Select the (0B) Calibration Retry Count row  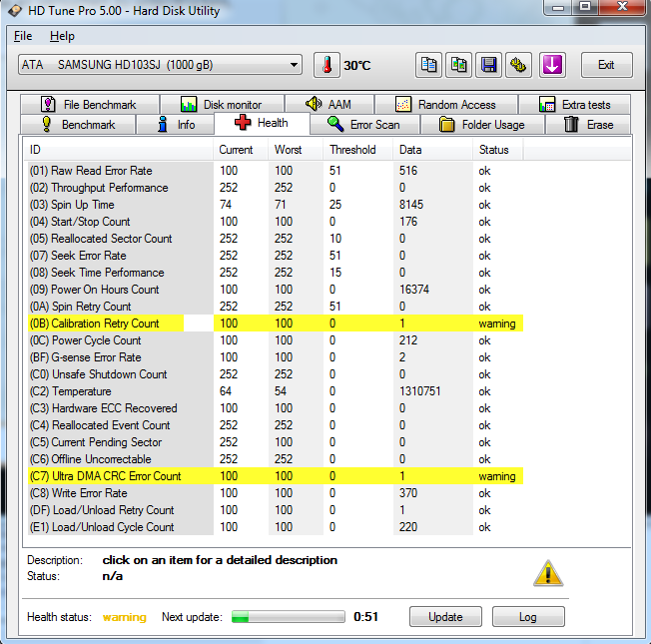pos(276,323)
